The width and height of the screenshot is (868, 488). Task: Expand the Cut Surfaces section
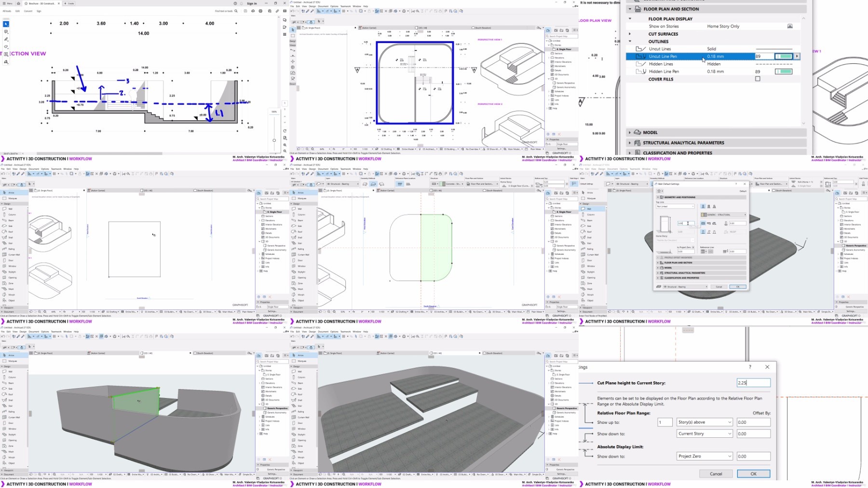coord(630,34)
